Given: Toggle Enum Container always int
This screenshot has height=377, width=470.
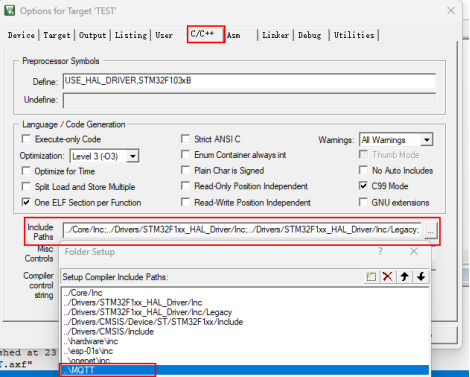Looking at the screenshot, I should [x=185, y=154].
